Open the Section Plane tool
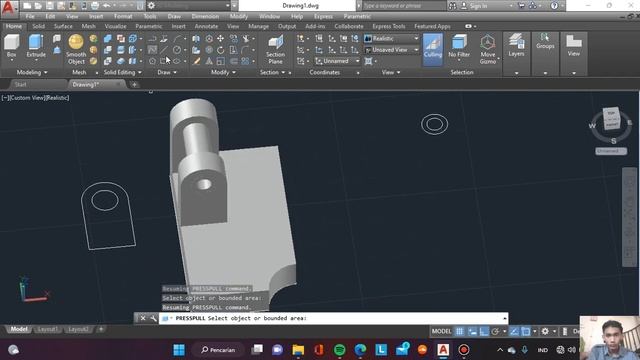This screenshot has width=640, height=360. [x=276, y=49]
